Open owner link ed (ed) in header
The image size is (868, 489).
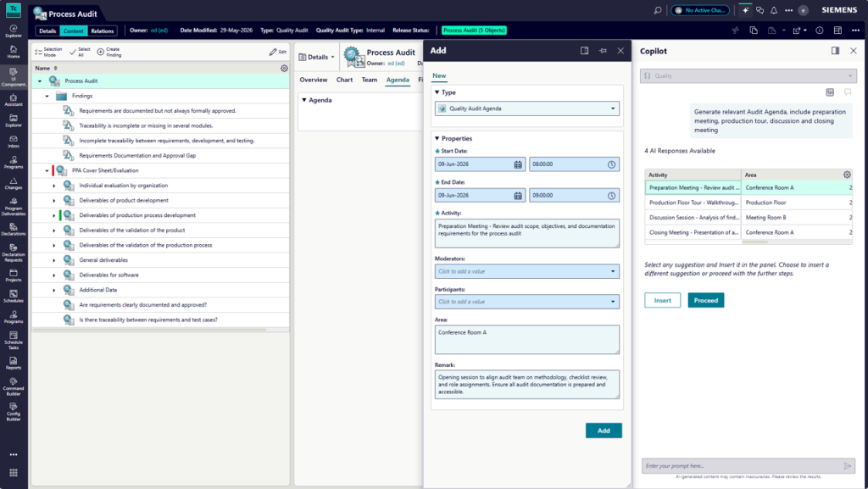pyautogui.click(x=159, y=31)
